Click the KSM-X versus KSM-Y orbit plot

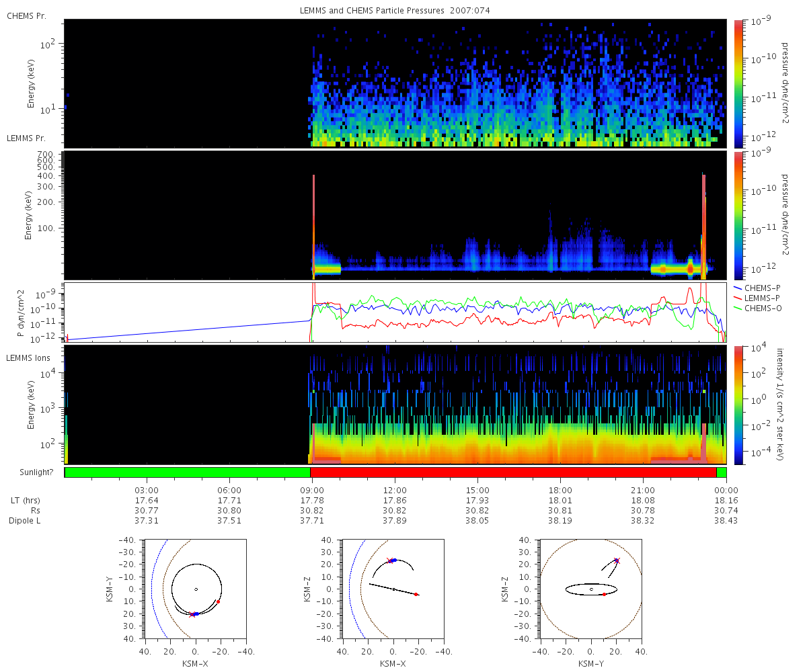196,589
